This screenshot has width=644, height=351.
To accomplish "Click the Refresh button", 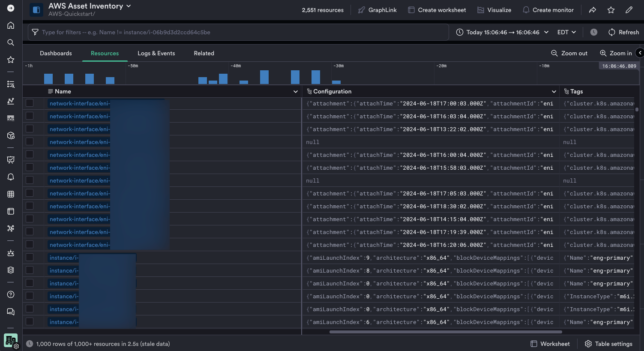I will pyautogui.click(x=623, y=32).
